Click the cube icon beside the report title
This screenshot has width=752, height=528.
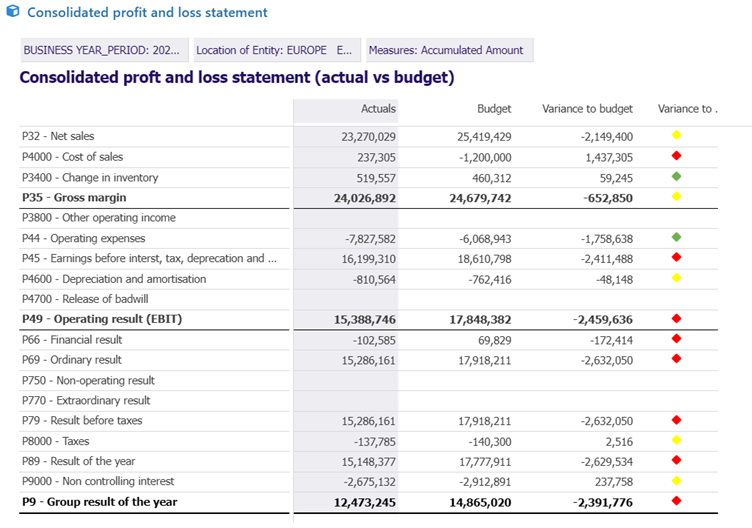click(11, 13)
